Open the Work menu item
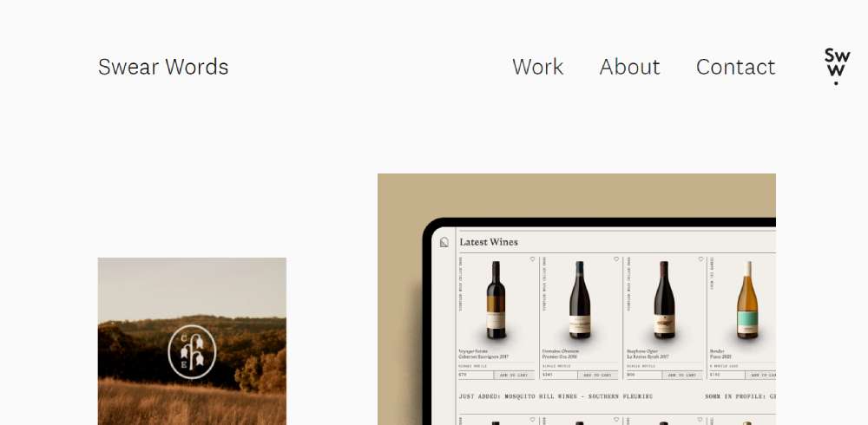The image size is (868, 425). tap(537, 67)
